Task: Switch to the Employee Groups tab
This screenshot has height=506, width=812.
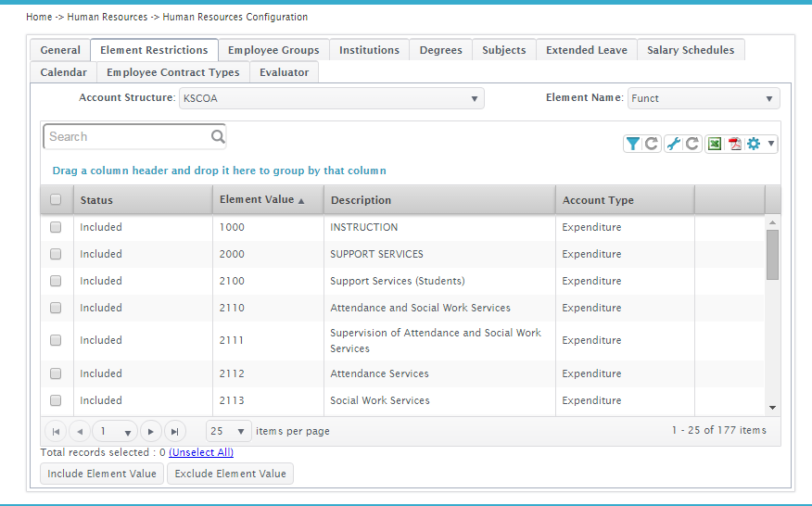Action: (273, 50)
